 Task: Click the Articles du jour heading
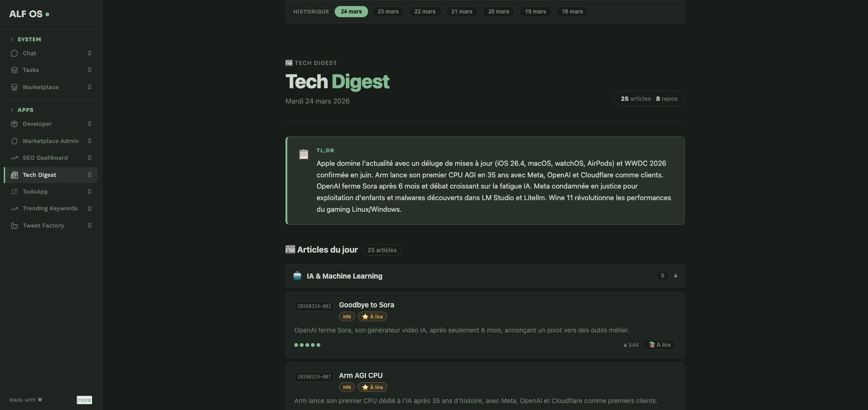click(327, 250)
